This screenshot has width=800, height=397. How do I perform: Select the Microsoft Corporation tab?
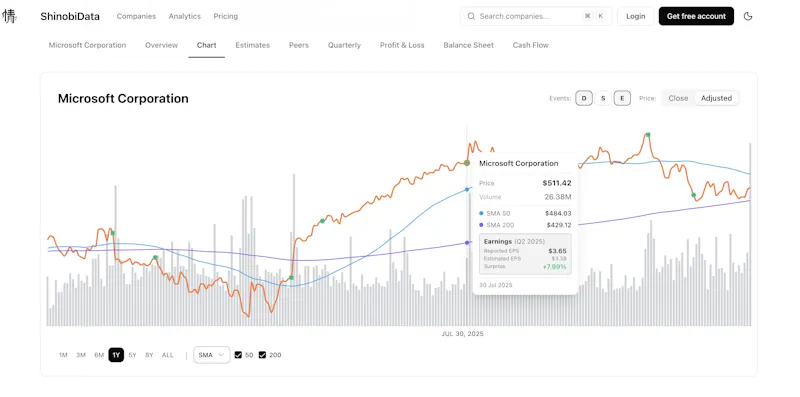coord(87,45)
